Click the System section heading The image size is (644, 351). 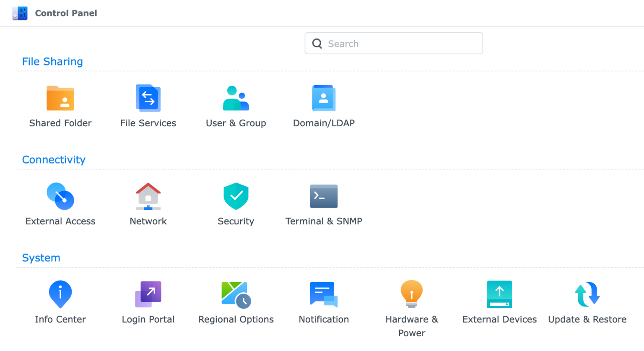pos(41,258)
